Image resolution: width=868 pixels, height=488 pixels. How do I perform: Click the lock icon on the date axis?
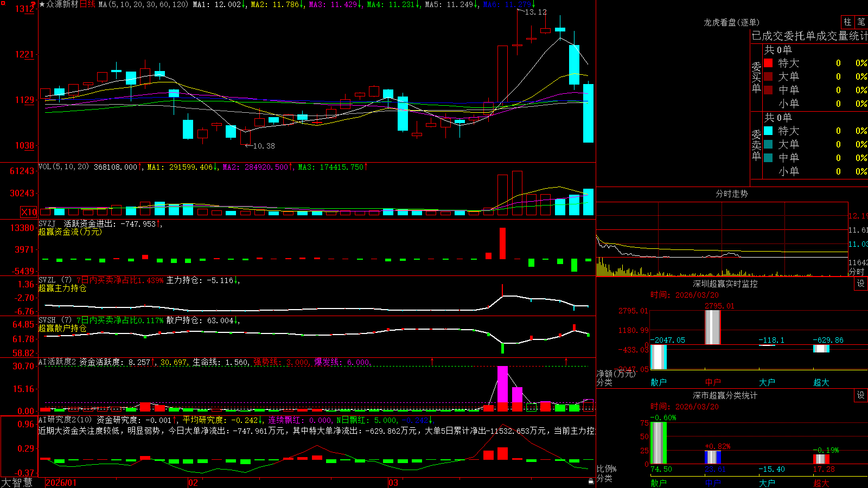(x=591, y=481)
